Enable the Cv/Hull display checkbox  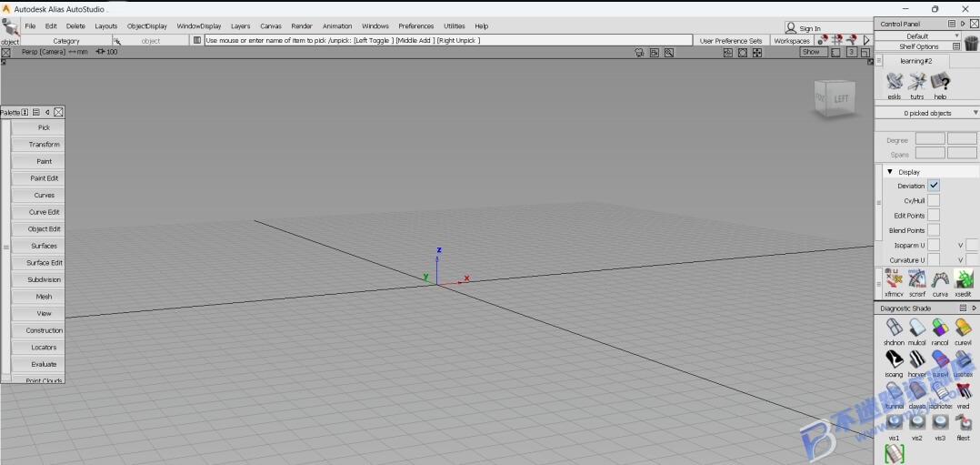pos(933,200)
